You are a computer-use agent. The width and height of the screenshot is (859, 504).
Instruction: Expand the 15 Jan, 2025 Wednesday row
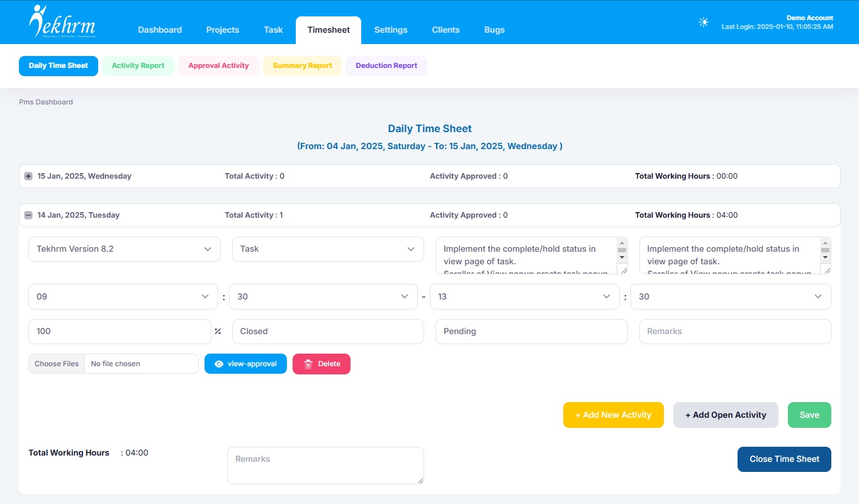click(x=28, y=176)
